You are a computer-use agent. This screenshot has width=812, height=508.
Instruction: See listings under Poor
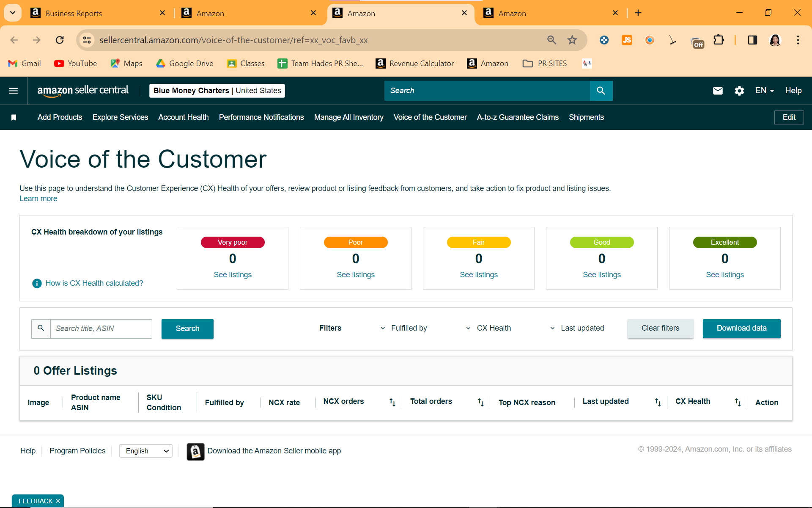pos(356,275)
